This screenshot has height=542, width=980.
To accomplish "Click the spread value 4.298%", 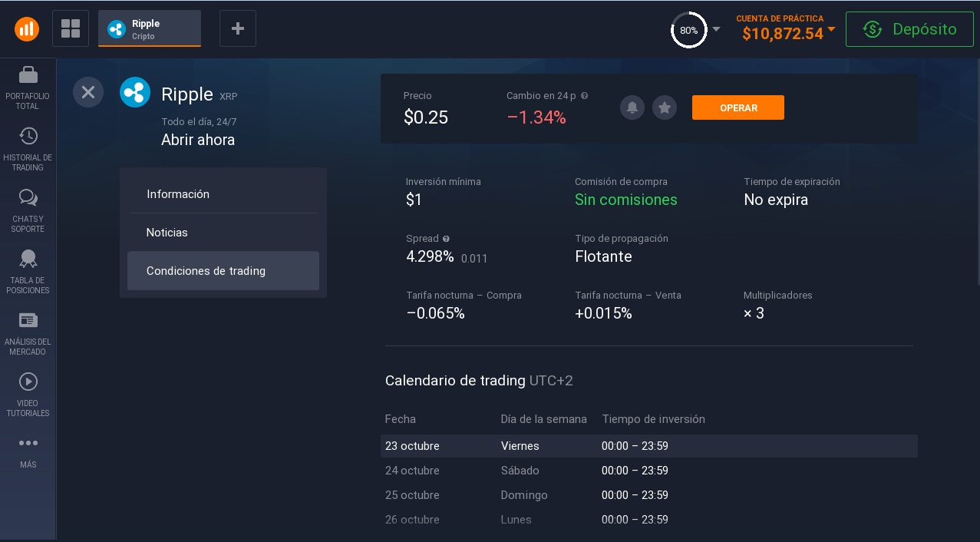I will click(x=430, y=256).
